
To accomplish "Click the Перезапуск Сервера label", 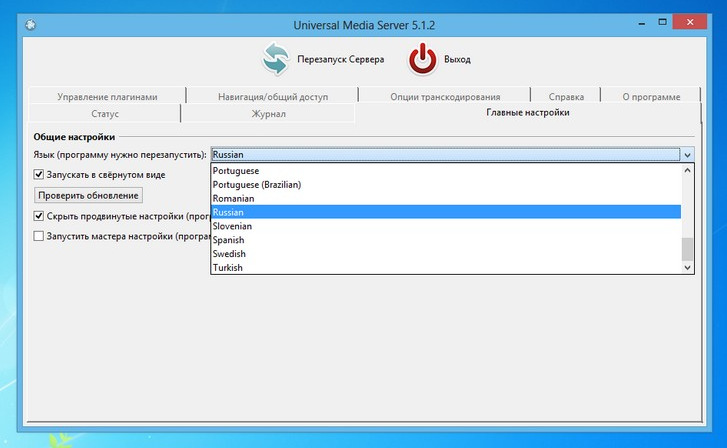I will coord(341,59).
